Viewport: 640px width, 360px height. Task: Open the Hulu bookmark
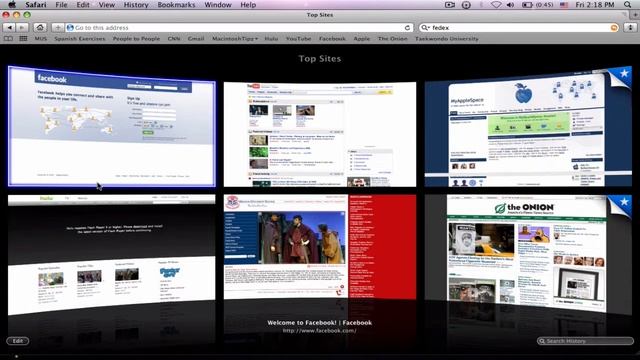271,39
